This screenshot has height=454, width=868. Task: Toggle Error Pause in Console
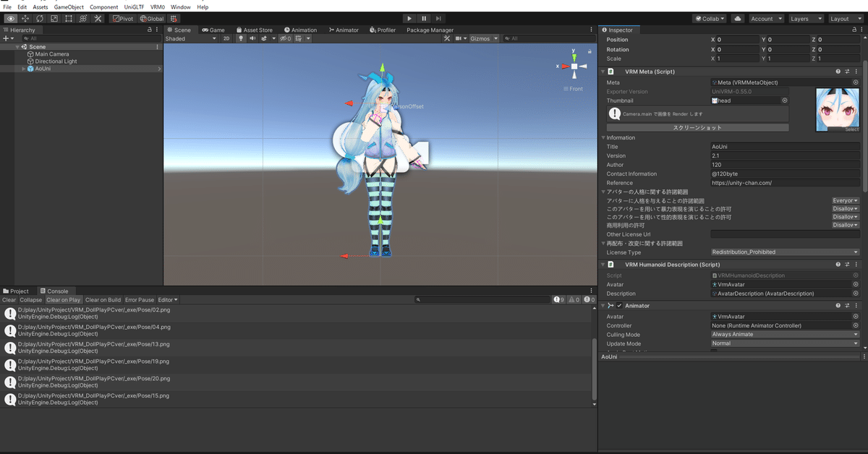(140, 300)
